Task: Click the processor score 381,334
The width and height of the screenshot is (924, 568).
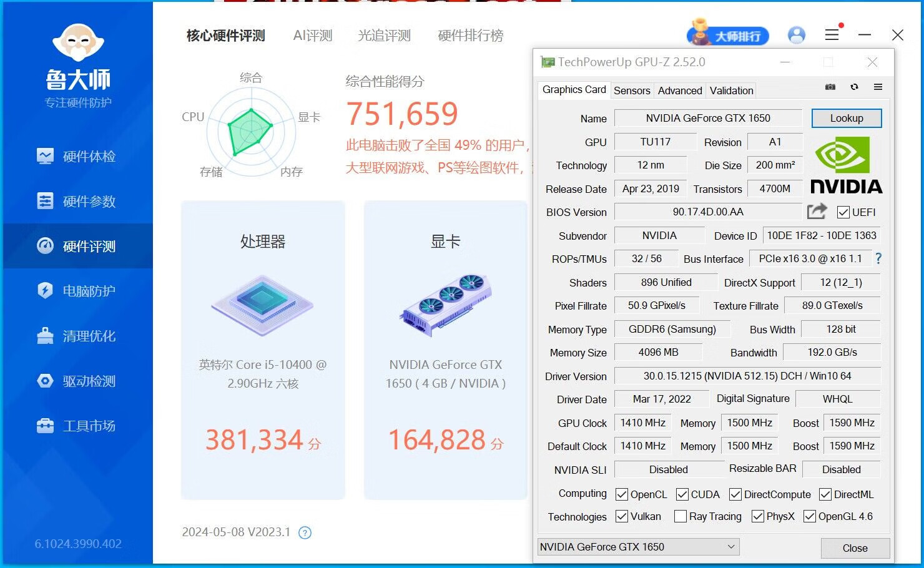Action: click(x=255, y=440)
